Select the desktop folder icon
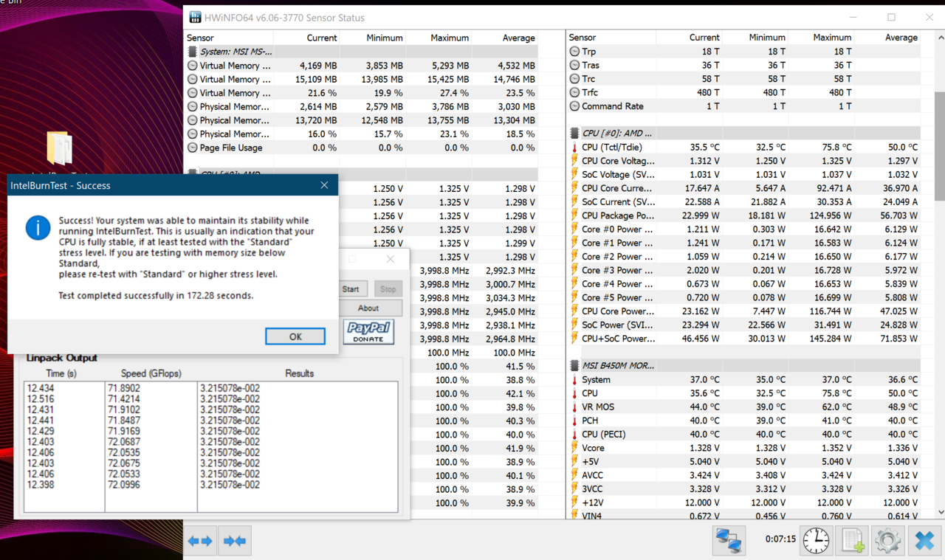 pos(60,148)
